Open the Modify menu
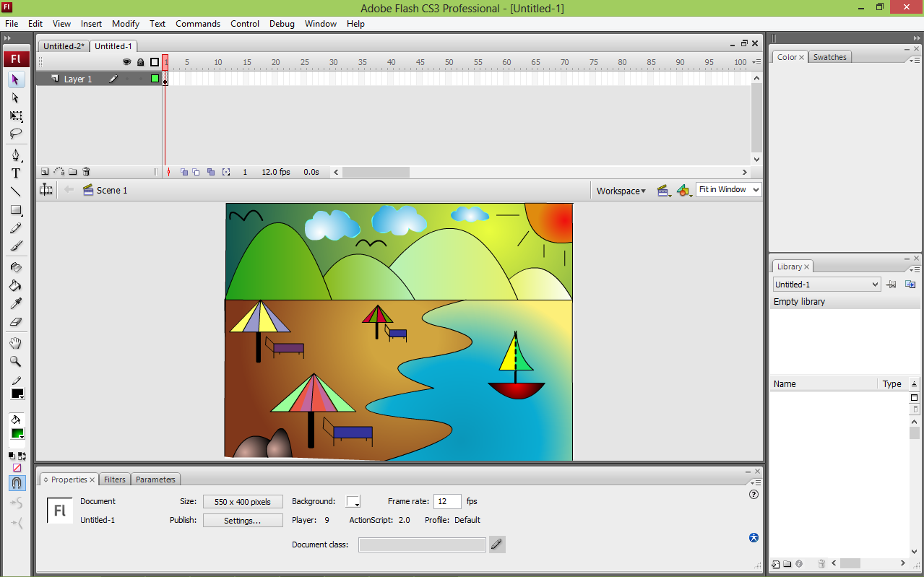The height and width of the screenshot is (577, 924). [x=126, y=23]
